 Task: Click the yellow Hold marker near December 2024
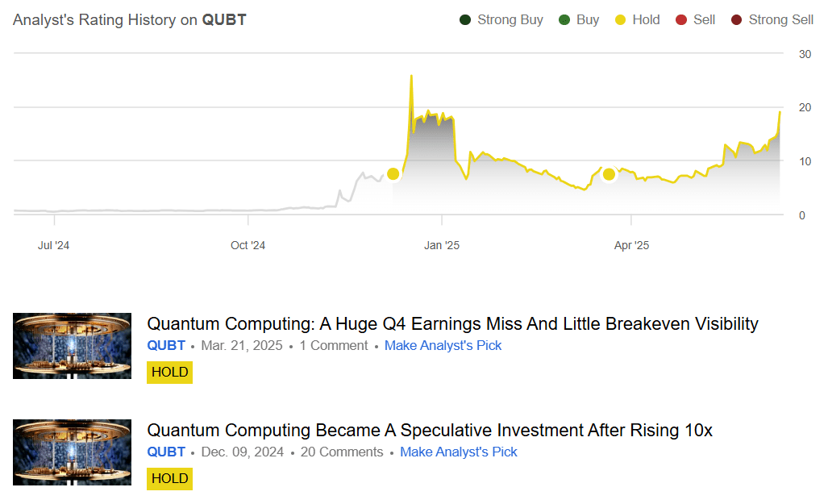[393, 173]
